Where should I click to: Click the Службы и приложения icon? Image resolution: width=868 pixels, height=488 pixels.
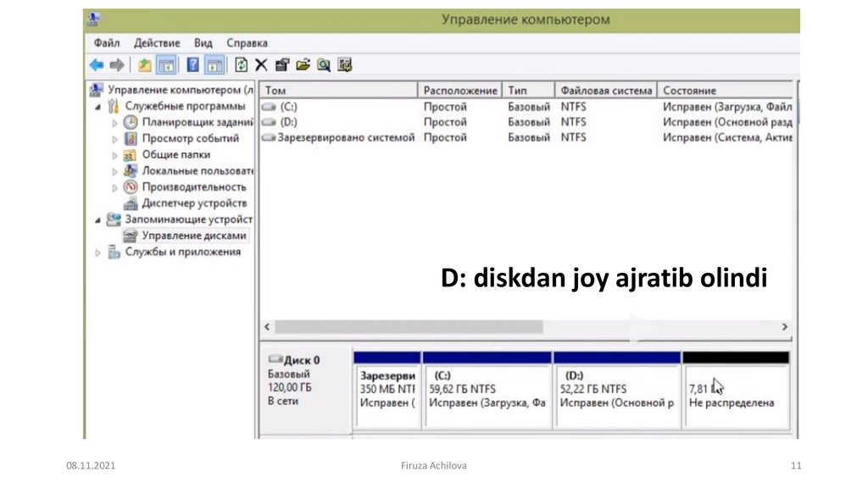click(x=114, y=252)
